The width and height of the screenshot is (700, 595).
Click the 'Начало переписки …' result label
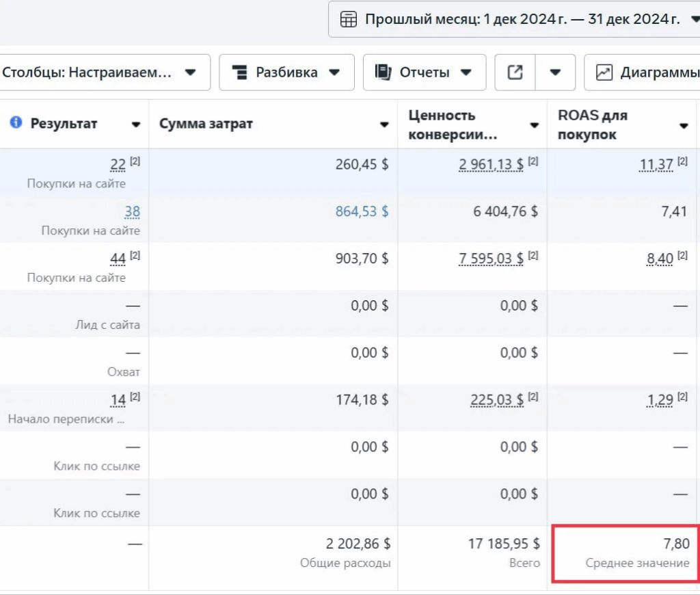(x=66, y=419)
